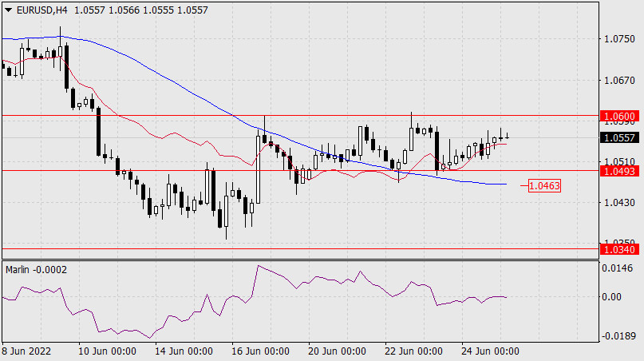Select the 10 Jun 00:00 time label
The width and height of the screenshot is (644, 361).
click(x=107, y=351)
